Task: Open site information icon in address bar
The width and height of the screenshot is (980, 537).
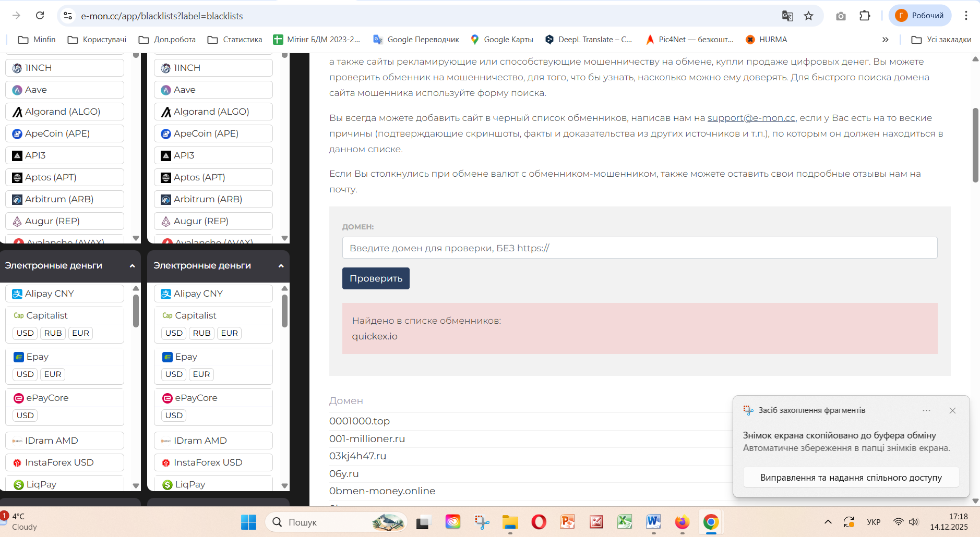Action: point(68,16)
